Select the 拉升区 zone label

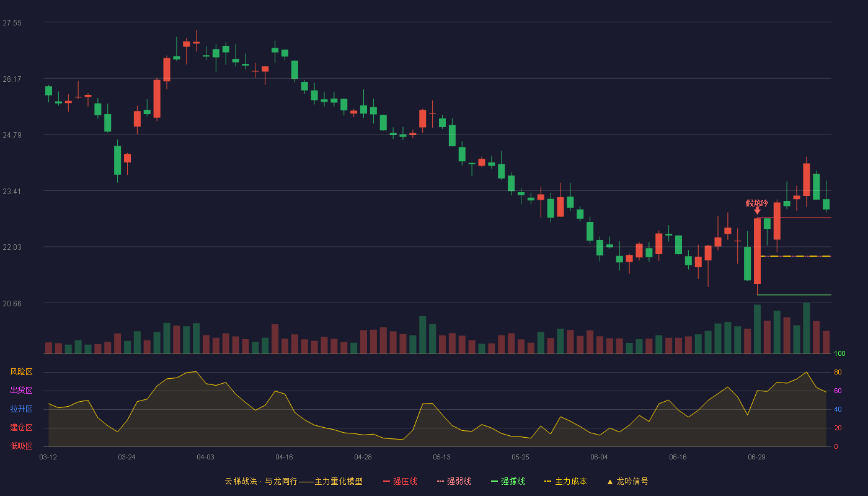click(x=22, y=409)
